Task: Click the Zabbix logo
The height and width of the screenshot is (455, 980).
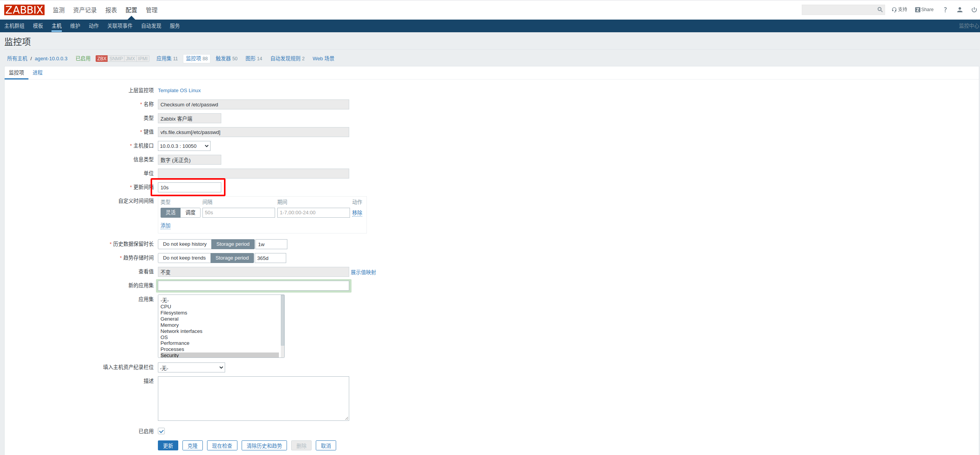Action: (24, 10)
